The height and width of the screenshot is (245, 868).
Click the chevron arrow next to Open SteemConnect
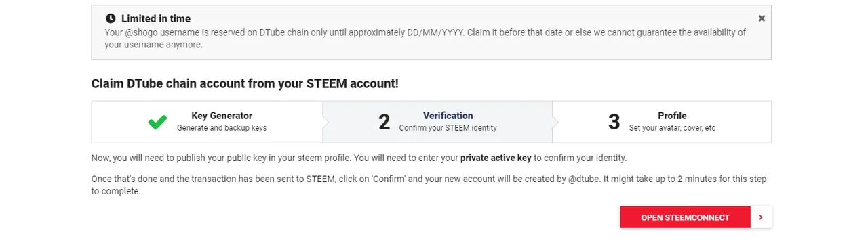(761, 217)
